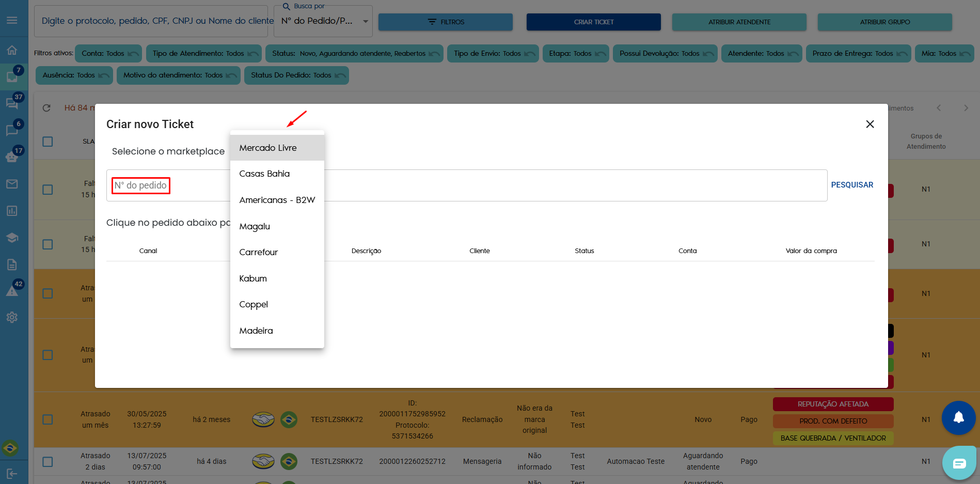Click the FILTROS button
Image resolution: width=980 pixels, height=484 pixels.
pos(446,22)
